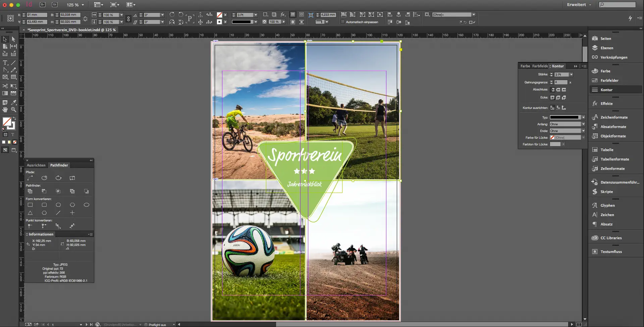The image size is (644, 327).
Task: Open the Erweitert workspace switcher
Action: (579, 5)
